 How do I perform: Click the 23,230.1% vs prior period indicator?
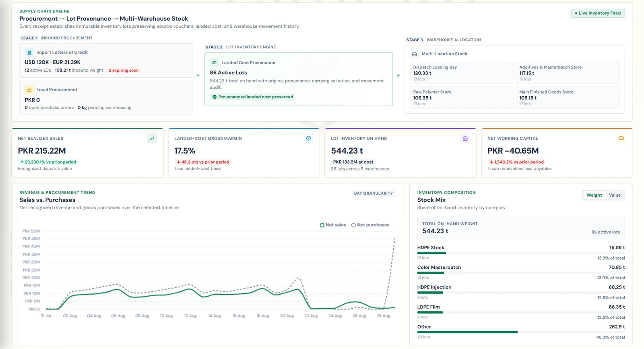(48, 162)
